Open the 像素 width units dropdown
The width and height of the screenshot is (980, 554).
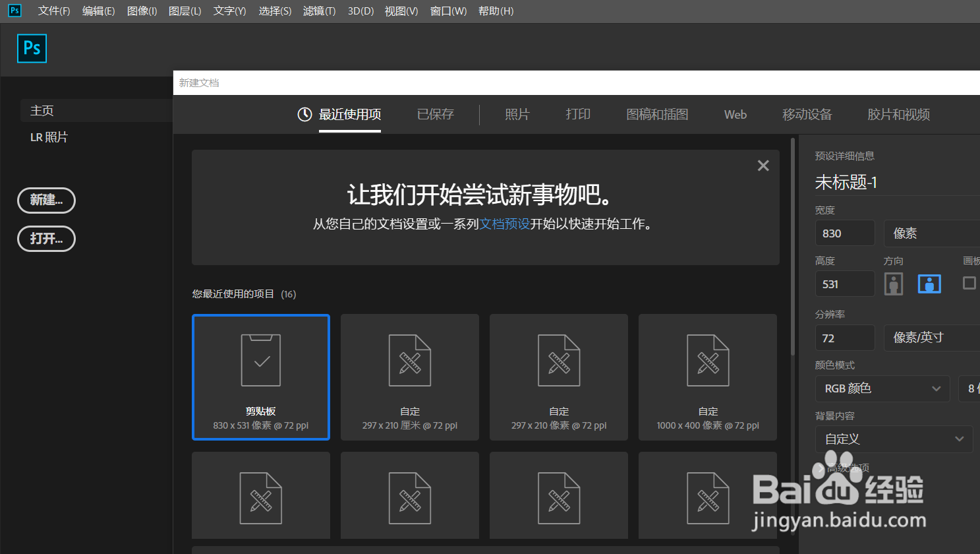tap(931, 233)
